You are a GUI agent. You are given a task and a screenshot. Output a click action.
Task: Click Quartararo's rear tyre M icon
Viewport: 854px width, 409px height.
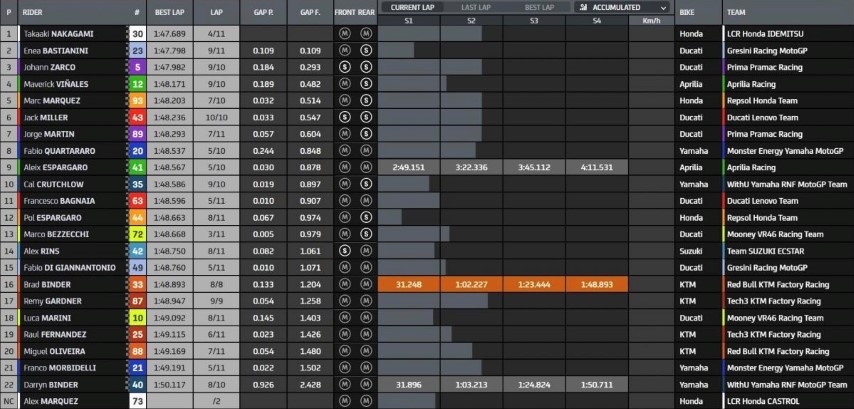point(364,151)
